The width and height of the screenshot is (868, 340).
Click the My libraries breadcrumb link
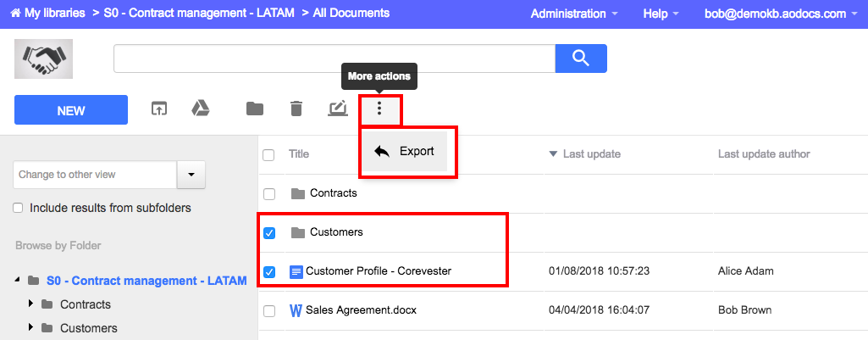pyautogui.click(x=55, y=13)
